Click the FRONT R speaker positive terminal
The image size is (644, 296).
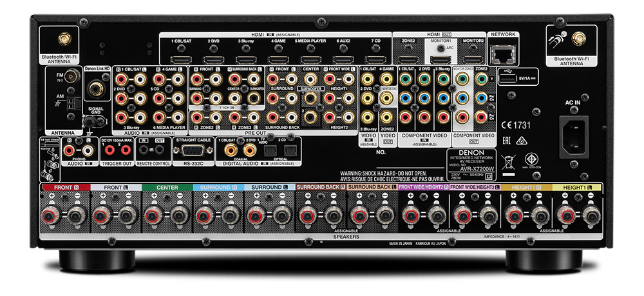pos(52,215)
